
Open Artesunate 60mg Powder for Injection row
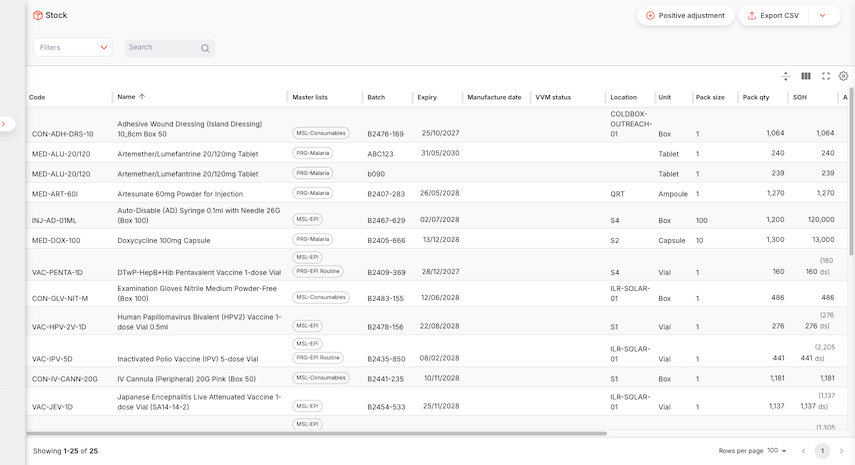[x=180, y=194]
